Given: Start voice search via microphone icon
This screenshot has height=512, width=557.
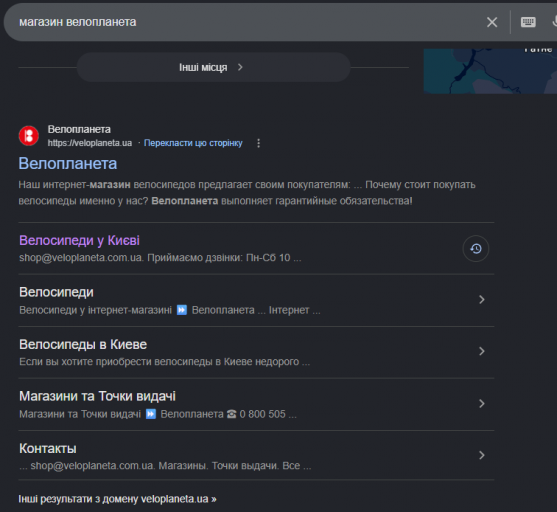Looking at the screenshot, I should pos(554,22).
